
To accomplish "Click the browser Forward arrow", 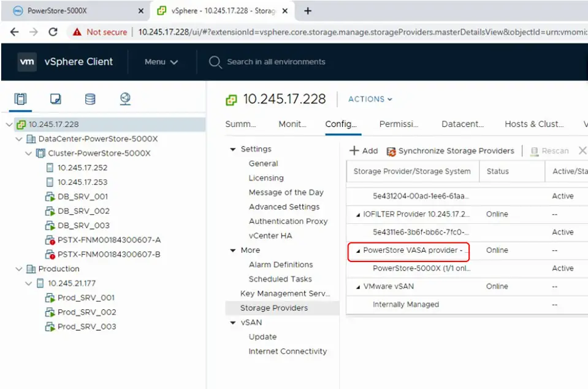I will click(x=34, y=32).
